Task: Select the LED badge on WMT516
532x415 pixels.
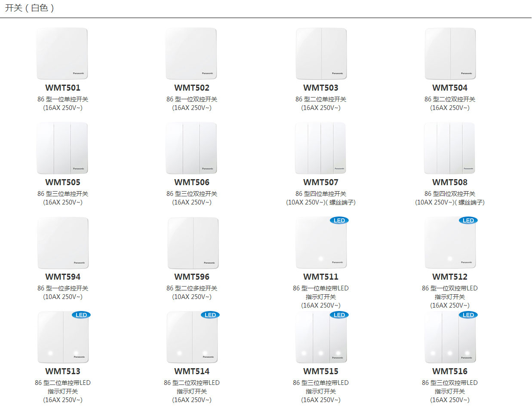Action: pyautogui.click(x=468, y=315)
